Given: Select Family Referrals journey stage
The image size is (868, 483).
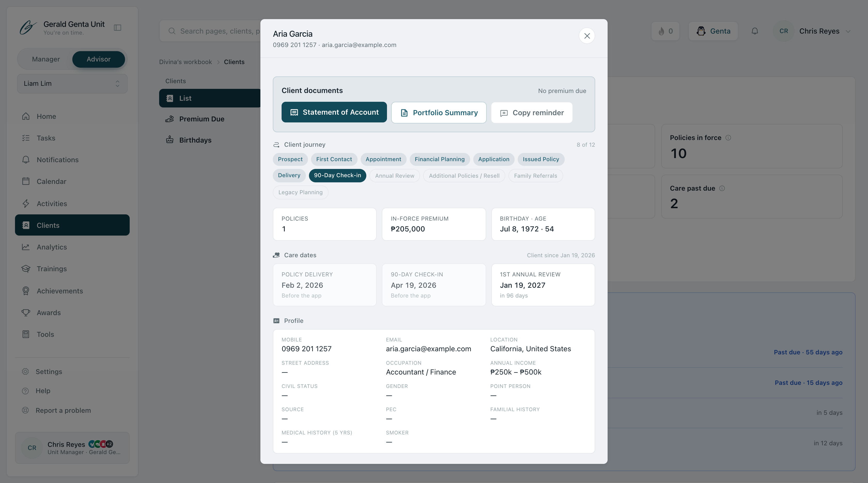Looking at the screenshot, I should coord(536,176).
